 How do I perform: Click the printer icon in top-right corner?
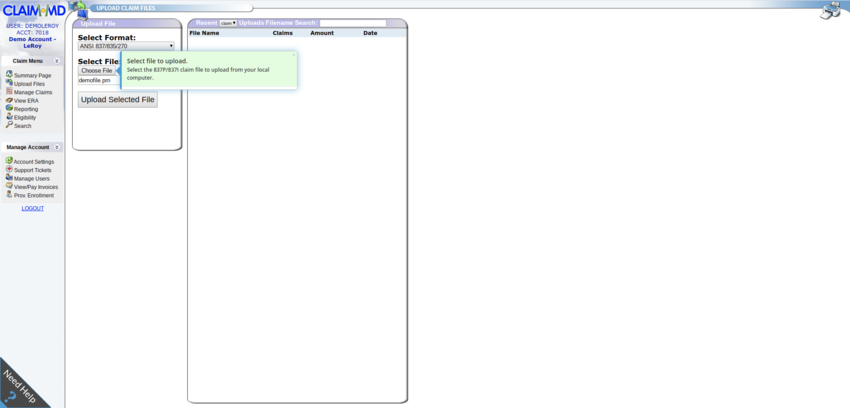click(x=830, y=10)
